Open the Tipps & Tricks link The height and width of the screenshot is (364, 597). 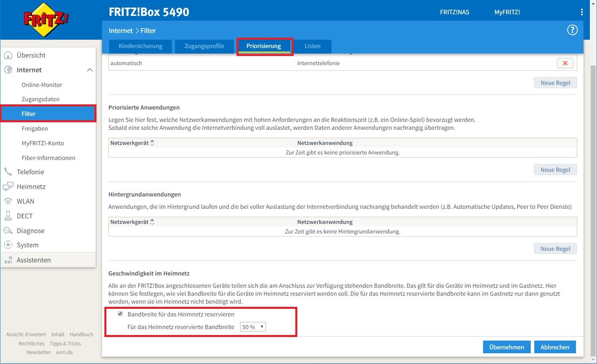pyautogui.click(x=65, y=344)
